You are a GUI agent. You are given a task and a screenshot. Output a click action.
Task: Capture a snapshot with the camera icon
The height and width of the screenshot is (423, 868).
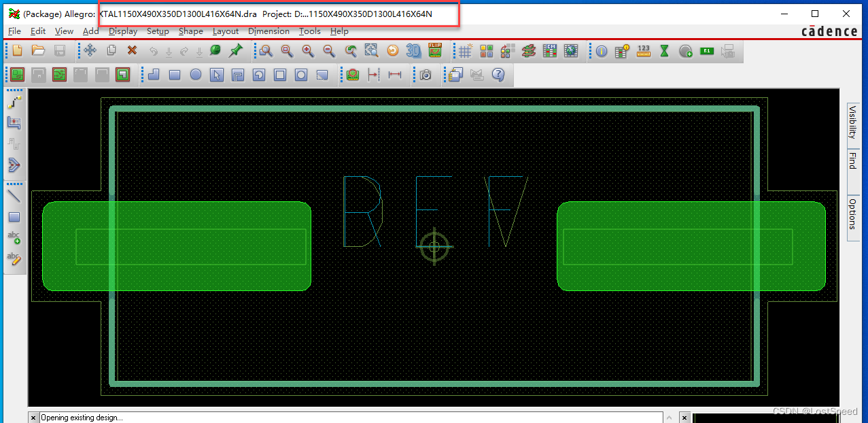click(x=426, y=75)
